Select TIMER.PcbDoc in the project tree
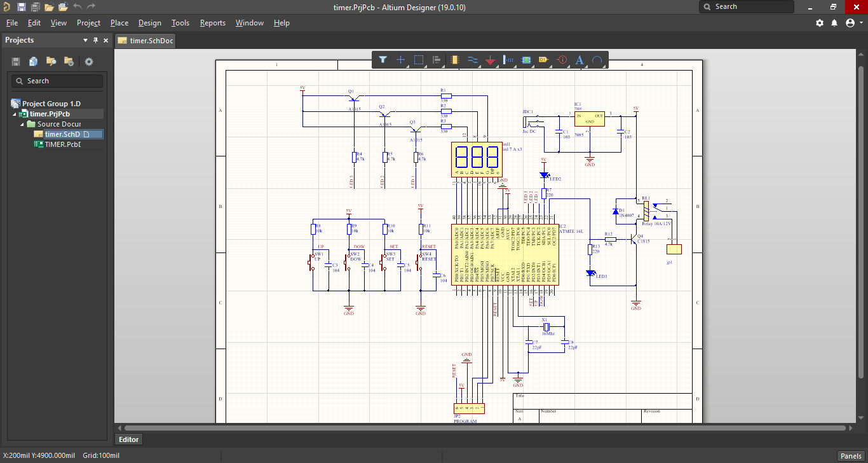868x463 pixels. [62, 144]
